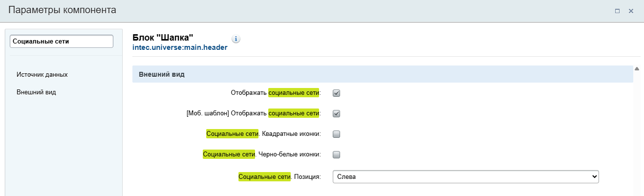Viewport: 644px width, 196px height.
Task: Click the info icon beside Блок "Шапка"
Action: (x=236, y=39)
